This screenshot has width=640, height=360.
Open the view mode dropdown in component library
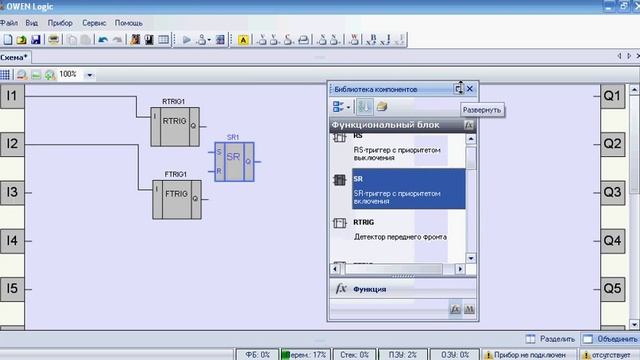coord(342,107)
